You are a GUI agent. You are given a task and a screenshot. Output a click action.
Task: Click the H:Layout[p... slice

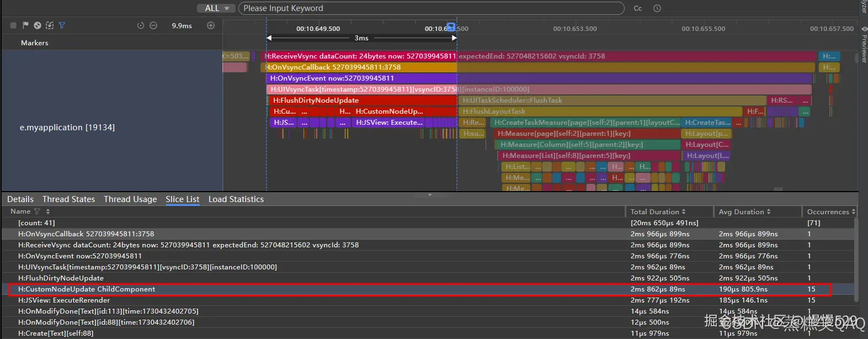click(x=706, y=134)
